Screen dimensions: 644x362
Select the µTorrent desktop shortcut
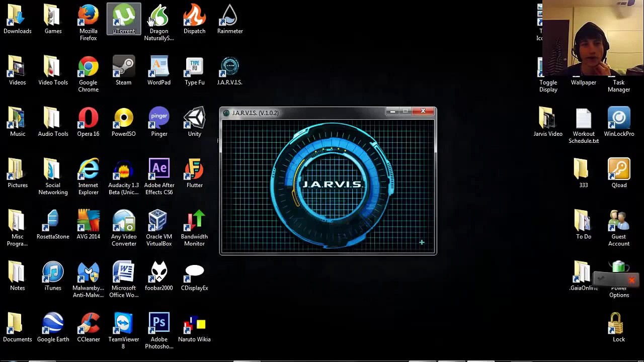pos(124,19)
